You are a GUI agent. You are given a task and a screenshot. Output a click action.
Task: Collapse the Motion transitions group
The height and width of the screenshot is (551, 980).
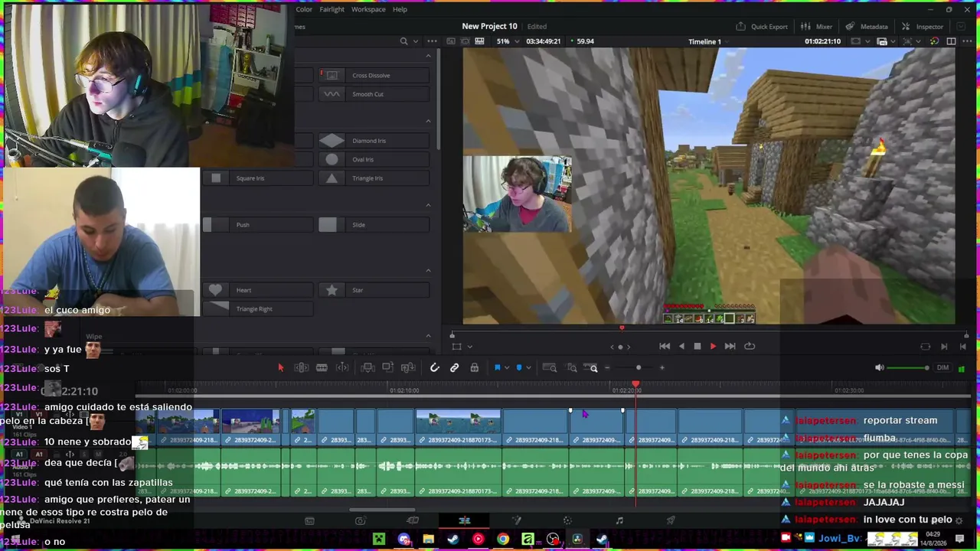pos(428,205)
